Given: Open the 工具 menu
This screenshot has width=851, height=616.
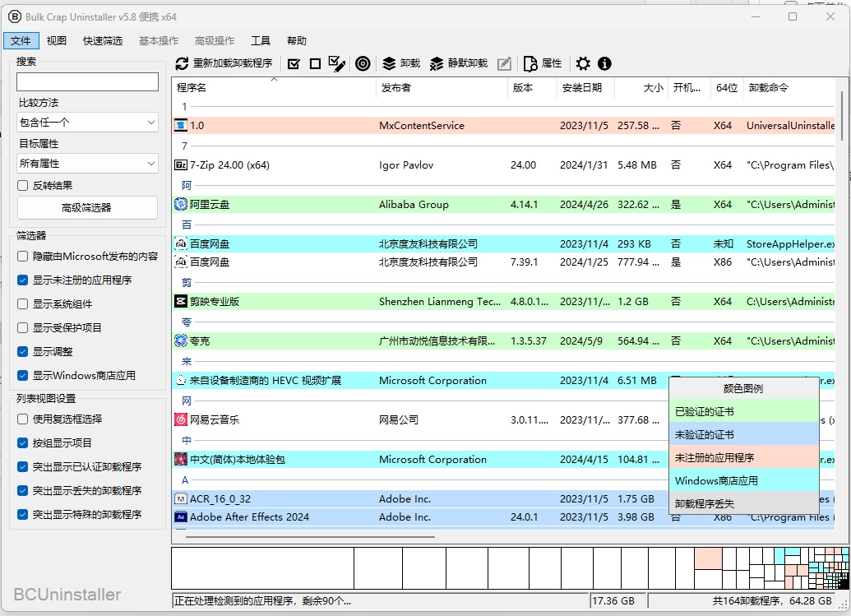Looking at the screenshot, I should pyautogui.click(x=261, y=41).
